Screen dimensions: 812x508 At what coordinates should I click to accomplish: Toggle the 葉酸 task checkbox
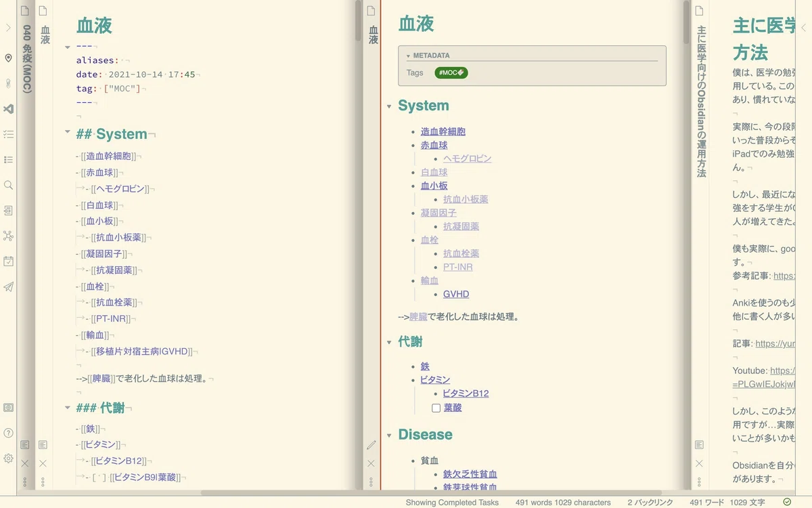(x=436, y=408)
